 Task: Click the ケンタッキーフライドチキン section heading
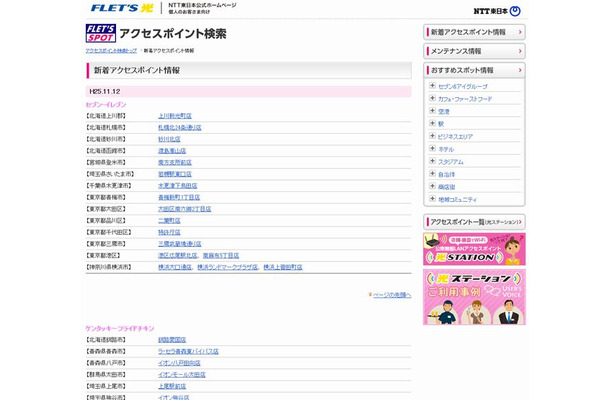click(x=120, y=329)
